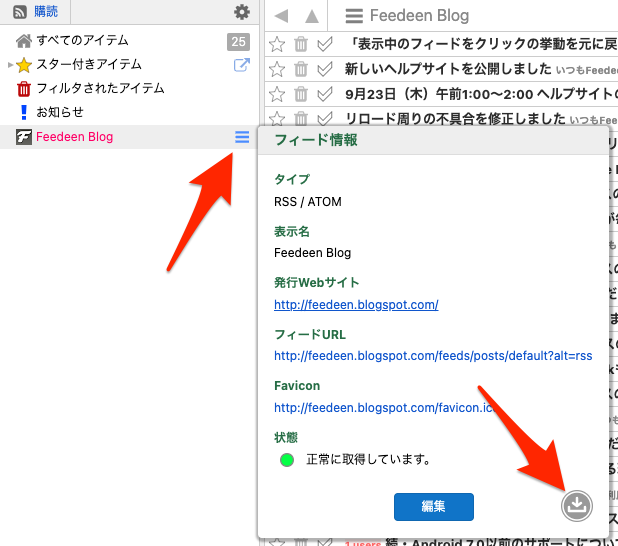Click the フィード情報 popup heading
This screenshot has width=618, height=546.
coord(316,140)
